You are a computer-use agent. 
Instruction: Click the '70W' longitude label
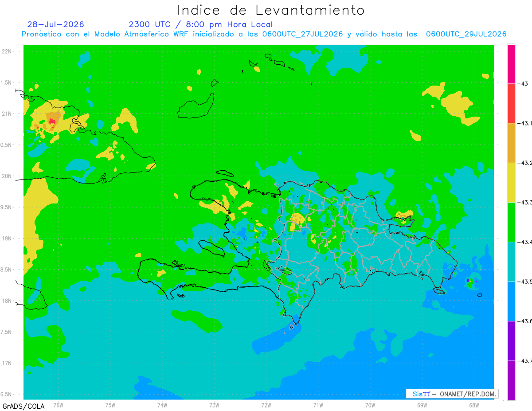click(370, 405)
